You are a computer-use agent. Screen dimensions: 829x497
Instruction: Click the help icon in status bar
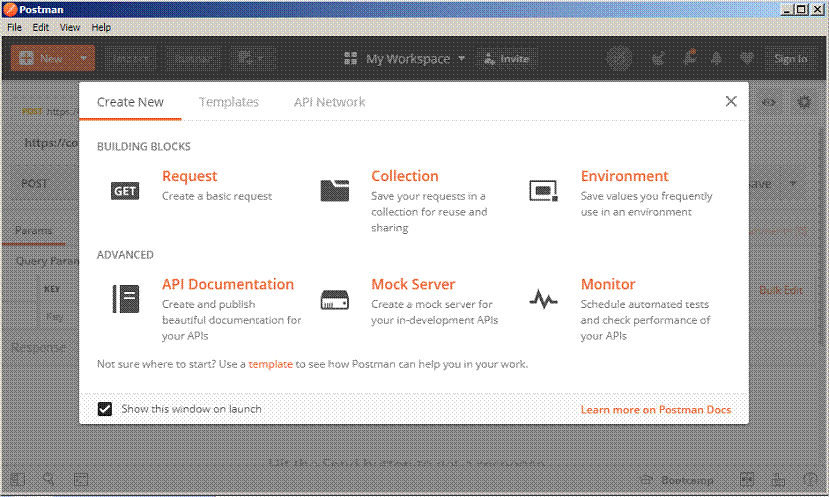click(810, 480)
